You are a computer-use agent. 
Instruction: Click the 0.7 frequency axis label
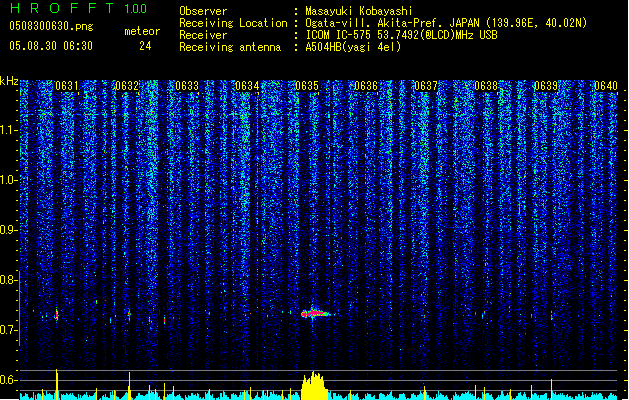click(8, 330)
